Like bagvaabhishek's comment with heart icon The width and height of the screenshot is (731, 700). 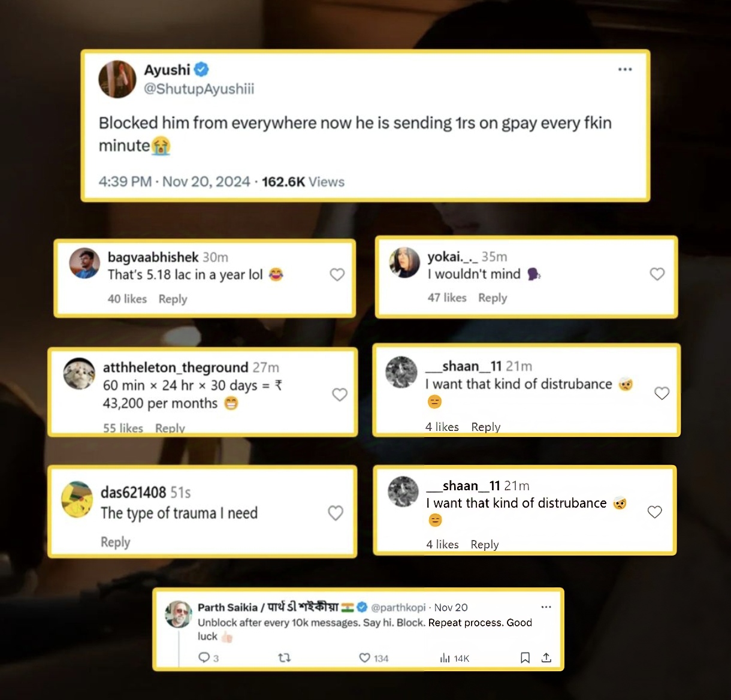coord(337,274)
